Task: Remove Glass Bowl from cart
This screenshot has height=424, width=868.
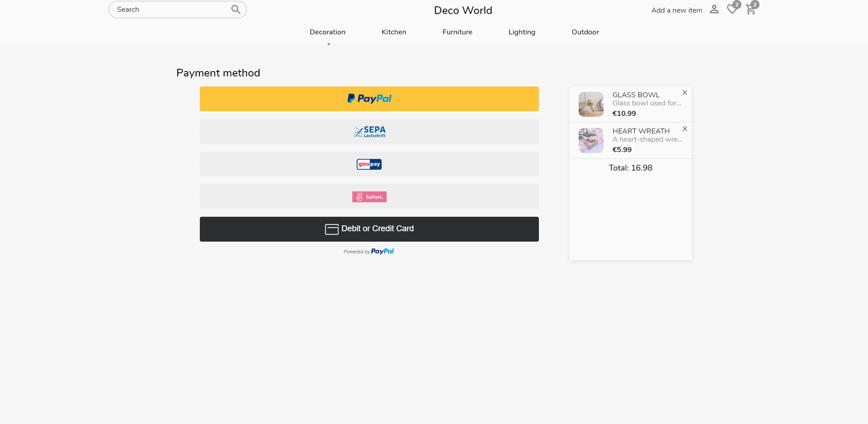Action: point(685,93)
